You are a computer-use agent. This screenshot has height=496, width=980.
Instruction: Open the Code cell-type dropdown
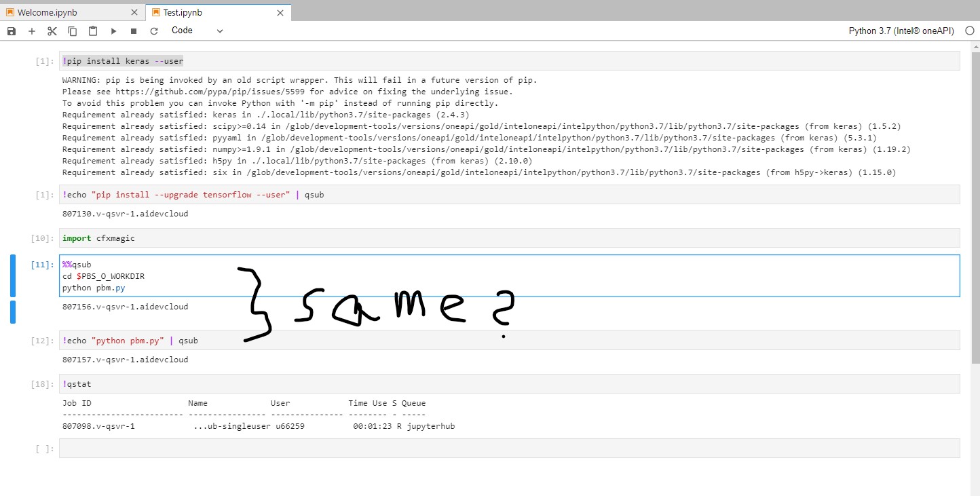[197, 31]
